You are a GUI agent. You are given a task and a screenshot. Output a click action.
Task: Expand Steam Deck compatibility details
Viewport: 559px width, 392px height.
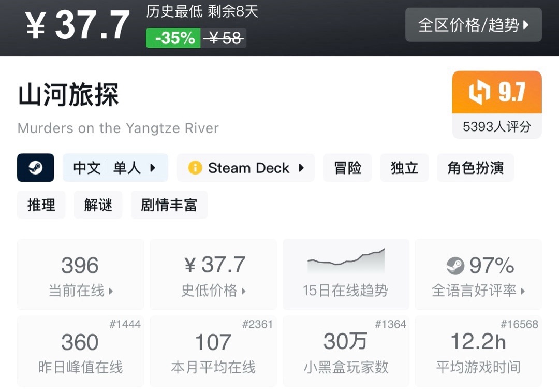pyautogui.click(x=246, y=168)
